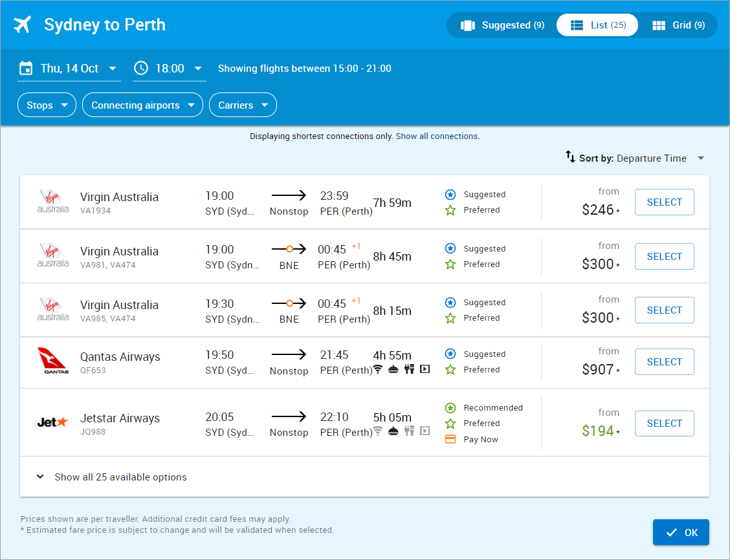Open the Thu, 14 Oct date dropdown

click(69, 69)
